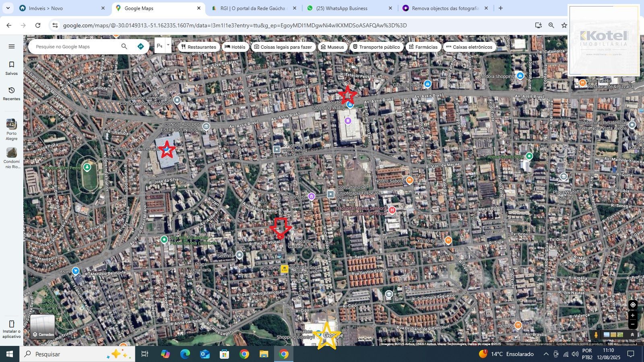Expand the imagery strip chevron
The height and width of the screenshot is (362, 644).
632,335
